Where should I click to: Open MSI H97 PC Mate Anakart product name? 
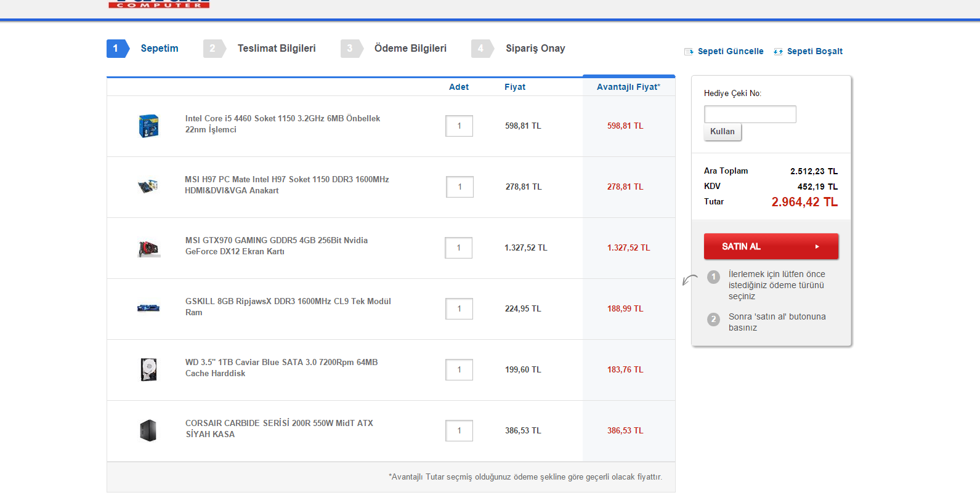click(x=287, y=185)
